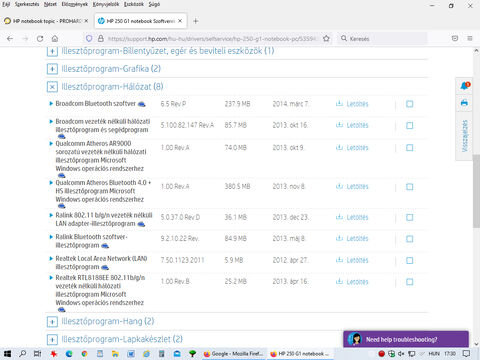480x360 pixels.
Task: Click the Keresés search field
Action: (x=382, y=39)
